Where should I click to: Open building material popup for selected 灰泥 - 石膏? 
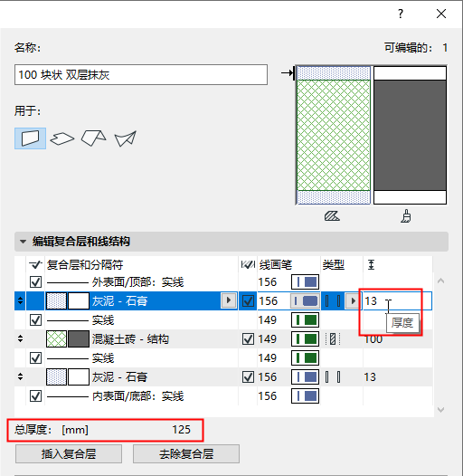(x=229, y=300)
